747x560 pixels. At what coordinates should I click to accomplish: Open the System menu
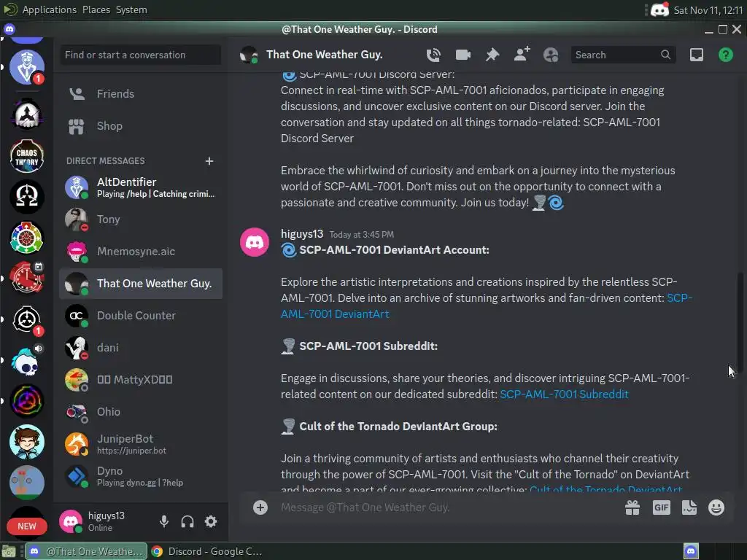coord(131,9)
